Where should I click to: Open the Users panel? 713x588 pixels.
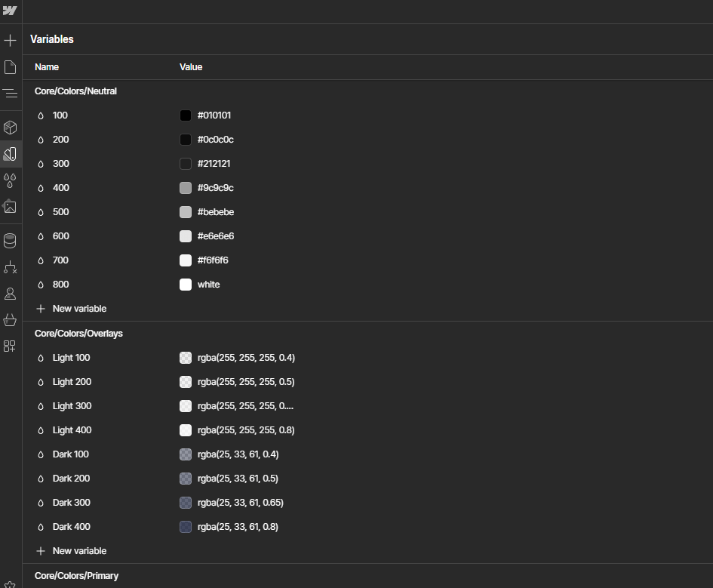tap(11, 293)
